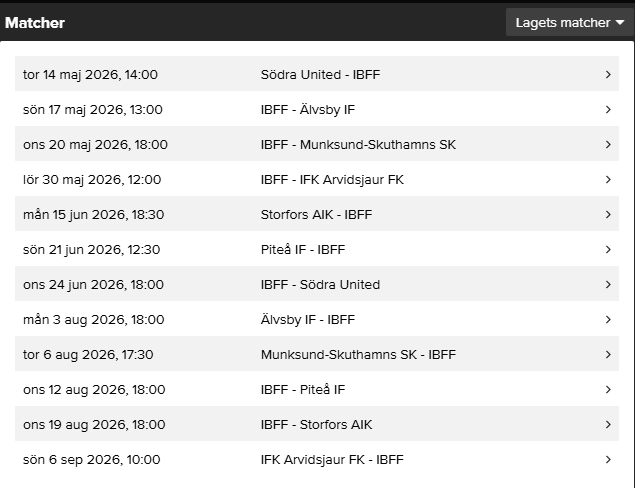Screen dimensions: 635x488
Task: Select the tor 14 maj 2026, 14:00 match row
Action: point(317,74)
